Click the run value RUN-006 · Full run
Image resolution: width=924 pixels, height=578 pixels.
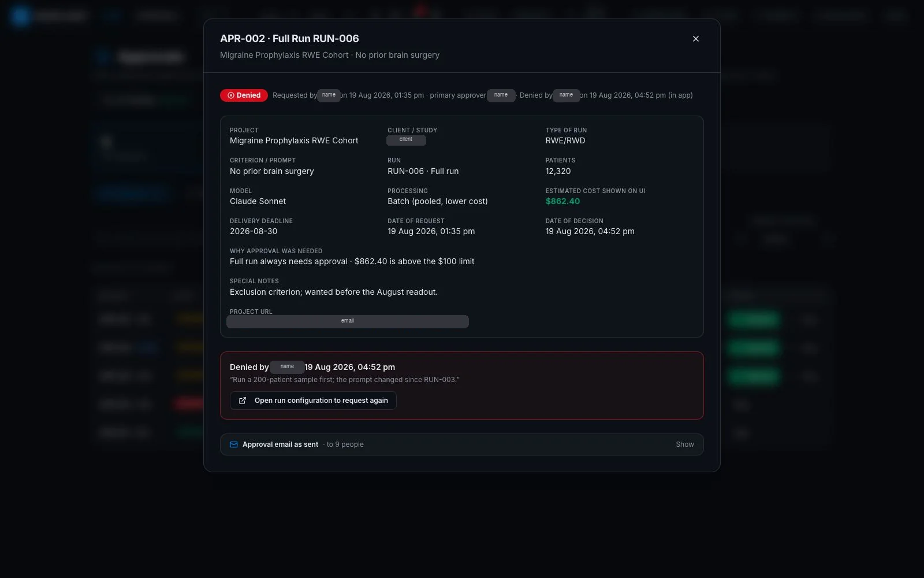click(423, 171)
